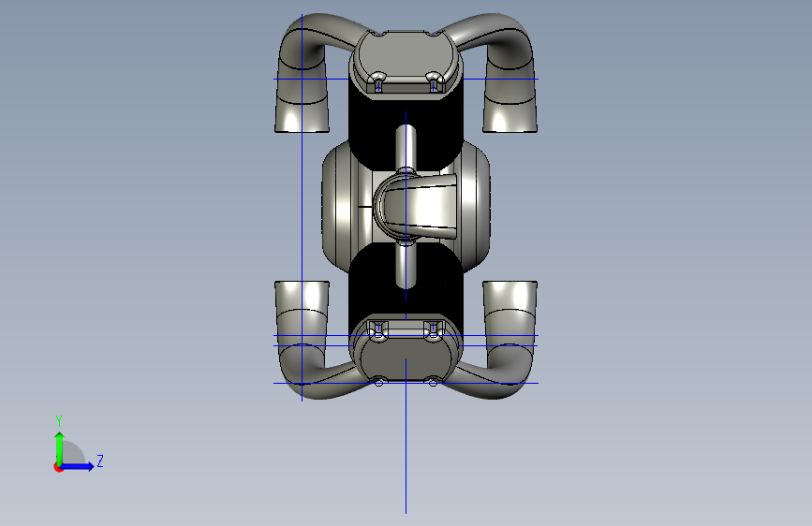The height and width of the screenshot is (526, 812).
Task: Select the lower-left exhaust pipe outlet
Action: point(302,300)
